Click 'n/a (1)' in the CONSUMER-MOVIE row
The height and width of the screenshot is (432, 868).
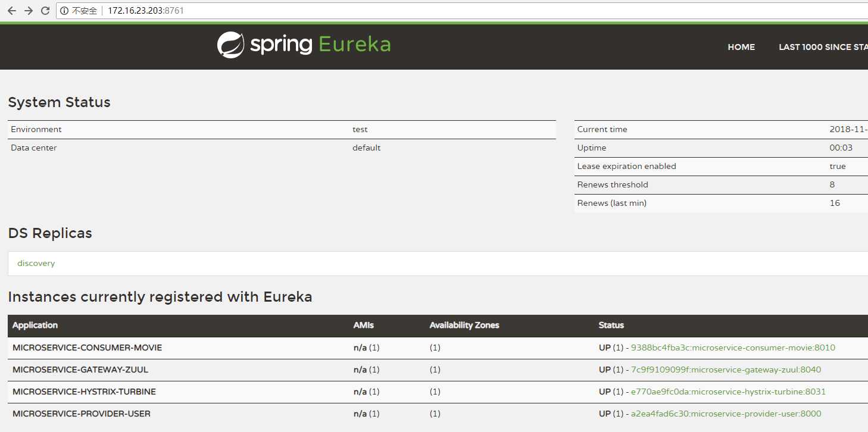pos(366,348)
